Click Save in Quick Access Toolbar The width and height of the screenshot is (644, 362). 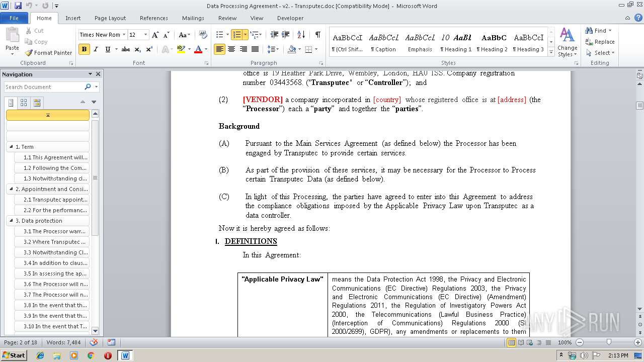click(18, 6)
